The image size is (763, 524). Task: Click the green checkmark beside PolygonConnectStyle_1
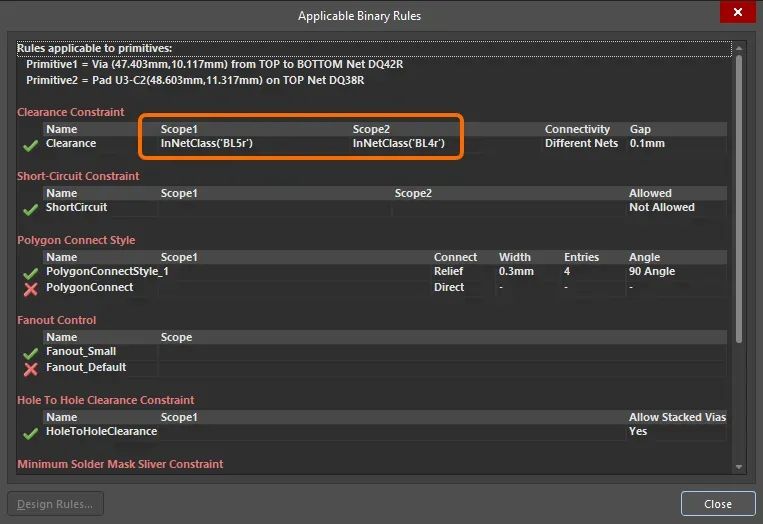(x=31, y=273)
